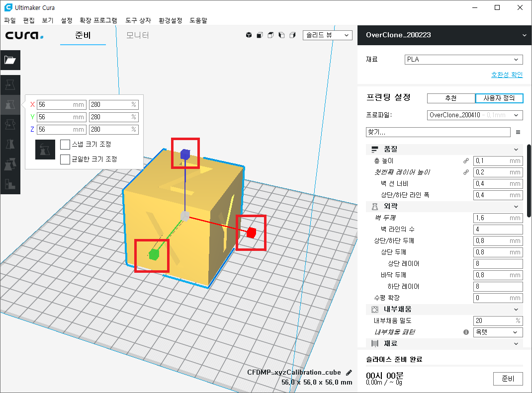The image size is (532, 393).
Task: Click the pencil icon to rename job
Action: click(349, 373)
